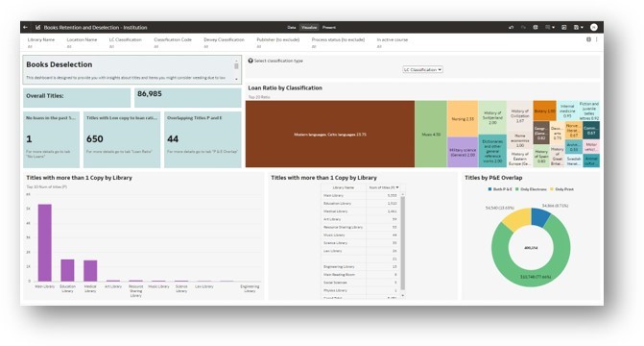This screenshot has height=346, width=644.
Task: Select the Main Library row in the table
Action: 360,195
